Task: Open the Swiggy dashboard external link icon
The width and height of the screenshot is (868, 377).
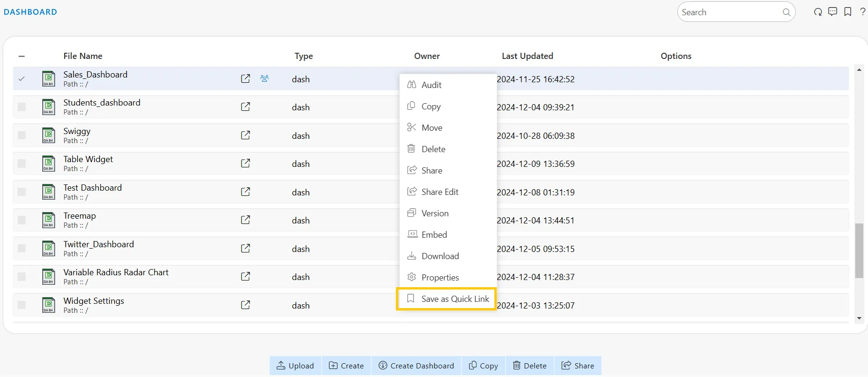Action: 245,135
